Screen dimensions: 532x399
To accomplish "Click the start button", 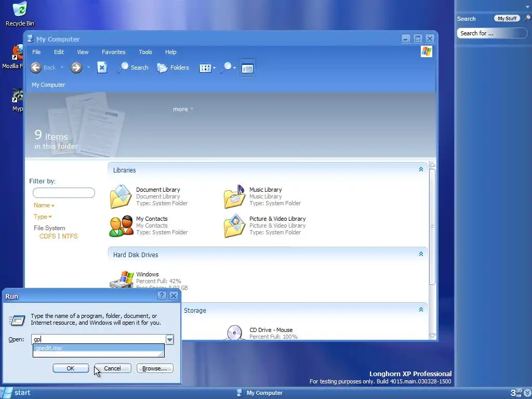I will 16,393.
